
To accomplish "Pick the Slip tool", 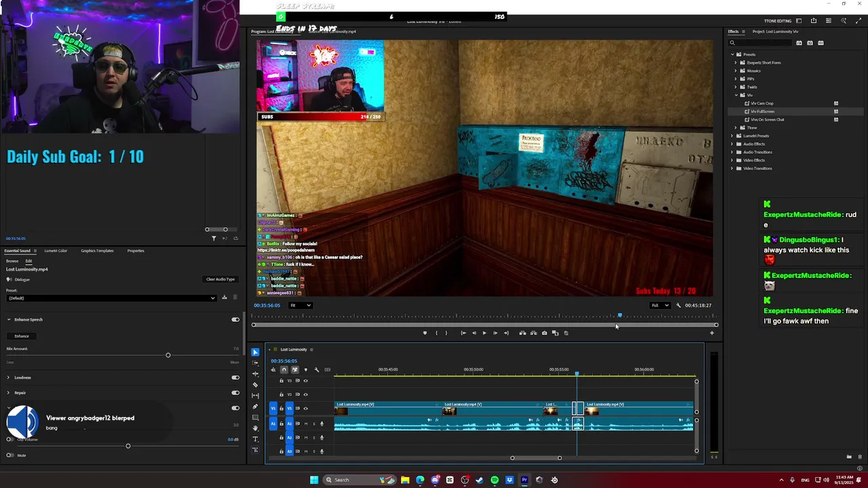I will (255, 395).
